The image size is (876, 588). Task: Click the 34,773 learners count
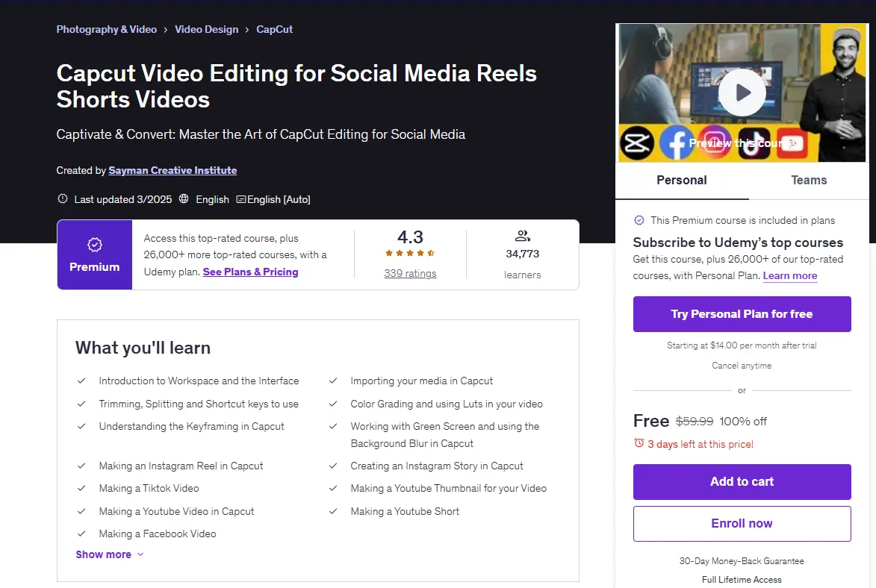(522, 254)
